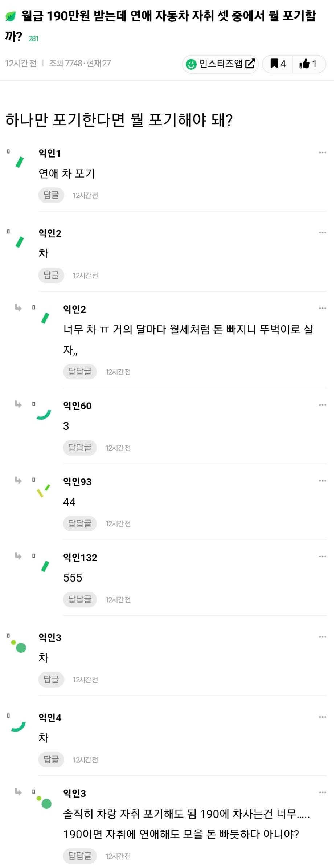Click the green leaf icon beside the title

(11, 16)
